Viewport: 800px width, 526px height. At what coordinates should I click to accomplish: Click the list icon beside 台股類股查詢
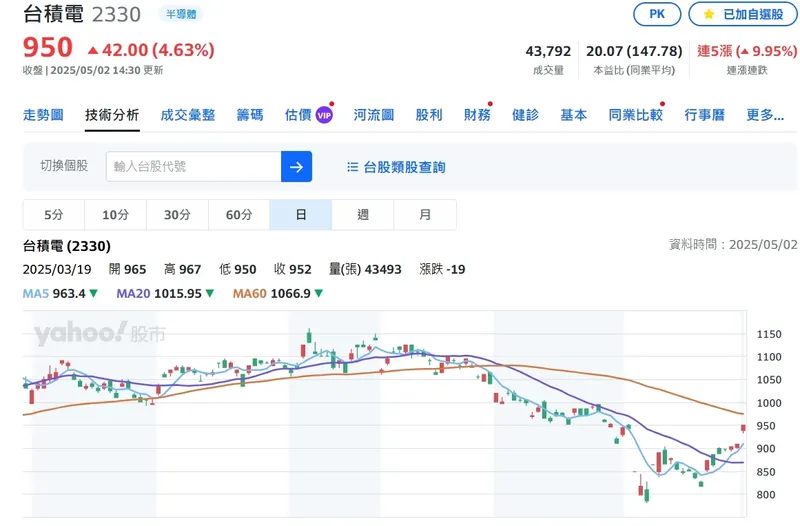pos(352,167)
